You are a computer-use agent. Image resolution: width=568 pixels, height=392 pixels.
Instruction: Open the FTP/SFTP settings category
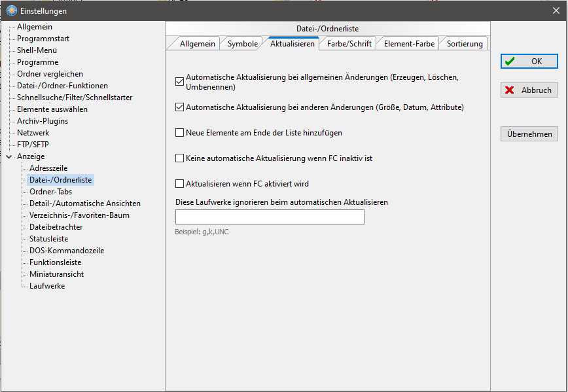(33, 145)
